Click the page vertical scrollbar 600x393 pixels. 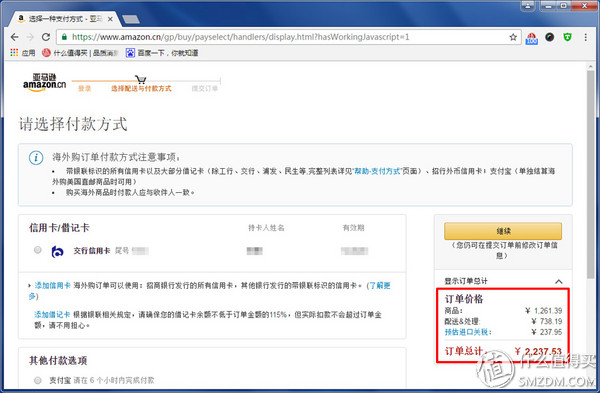click(591, 174)
